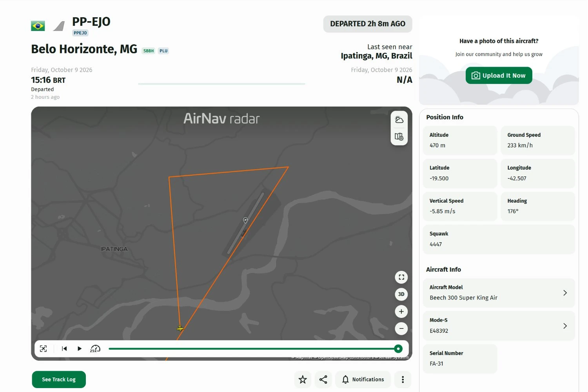The width and height of the screenshot is (588, 392).
Task: Center the track using focus icon
Action: (x=44, y=348)
